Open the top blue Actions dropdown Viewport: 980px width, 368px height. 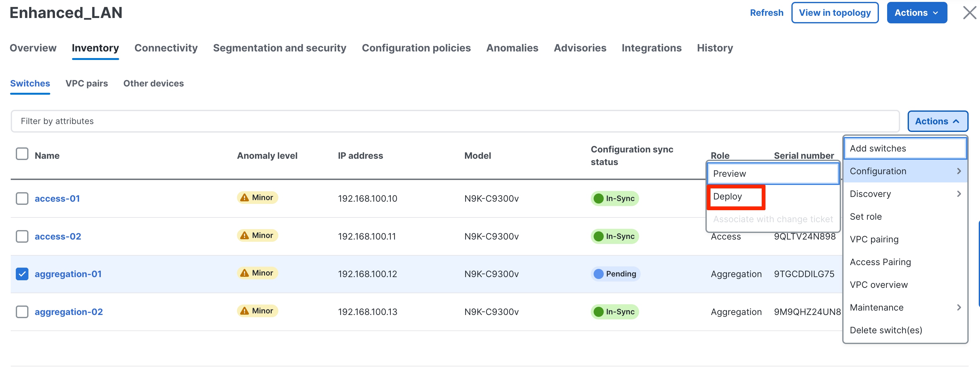[x=916, y=13]
